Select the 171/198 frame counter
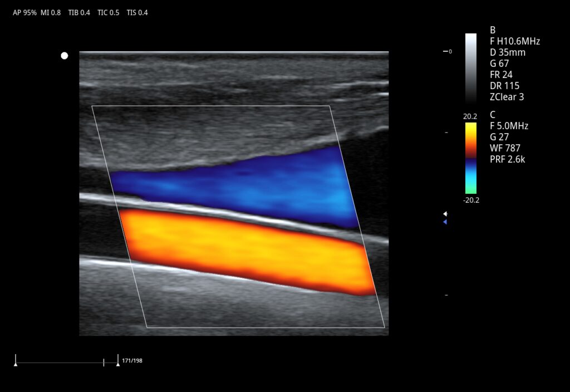 132,361
